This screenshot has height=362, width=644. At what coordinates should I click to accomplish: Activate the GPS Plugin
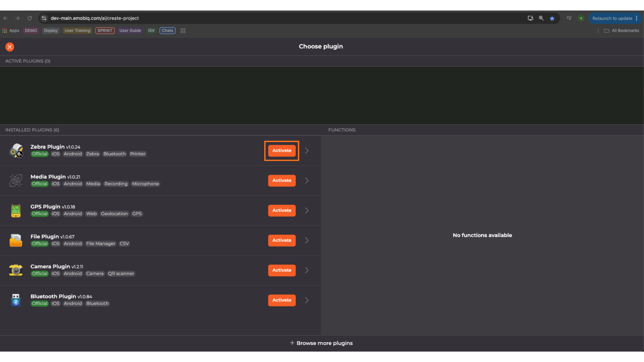tap(282, 210)
